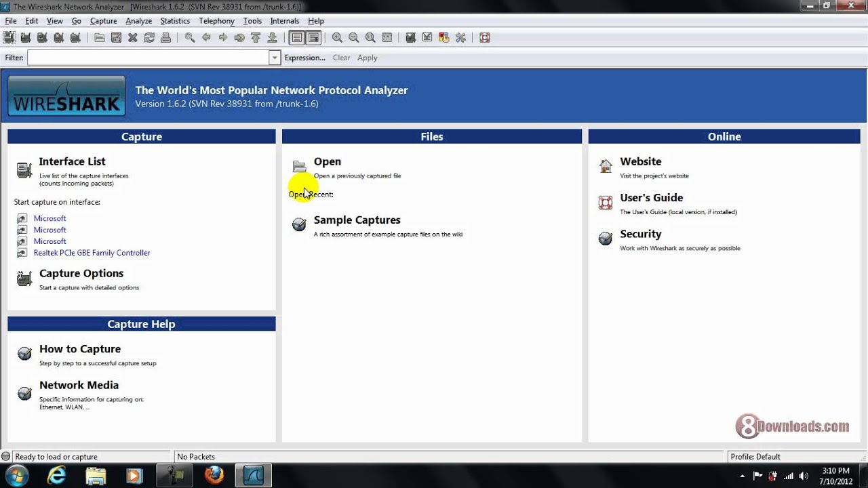Find a packet with the magnifier icon
The height and width of the screenshot is (488, 868).
pos(190,38)
